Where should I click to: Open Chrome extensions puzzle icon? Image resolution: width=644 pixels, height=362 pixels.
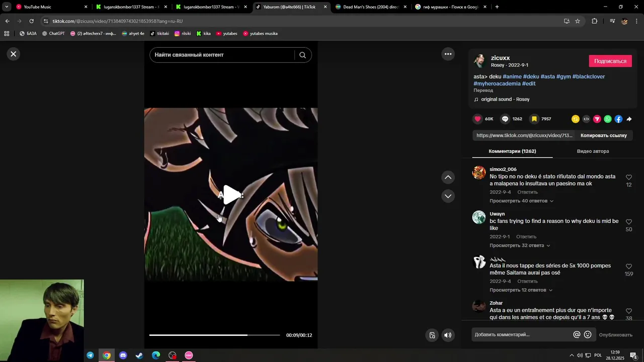tap(594, 21)
